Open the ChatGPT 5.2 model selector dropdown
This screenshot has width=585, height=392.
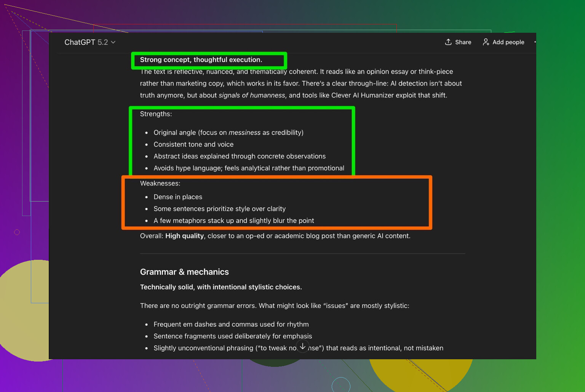click(x=90, y=42)
